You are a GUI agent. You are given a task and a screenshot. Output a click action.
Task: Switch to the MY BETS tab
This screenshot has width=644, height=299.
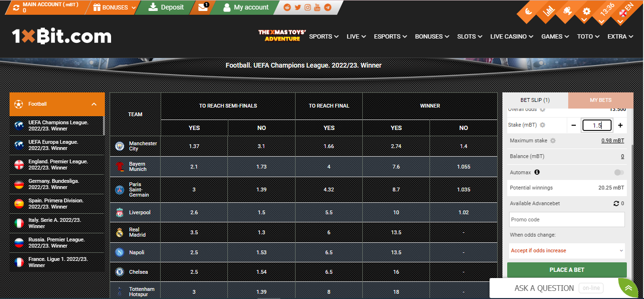[x=601, y=100]
